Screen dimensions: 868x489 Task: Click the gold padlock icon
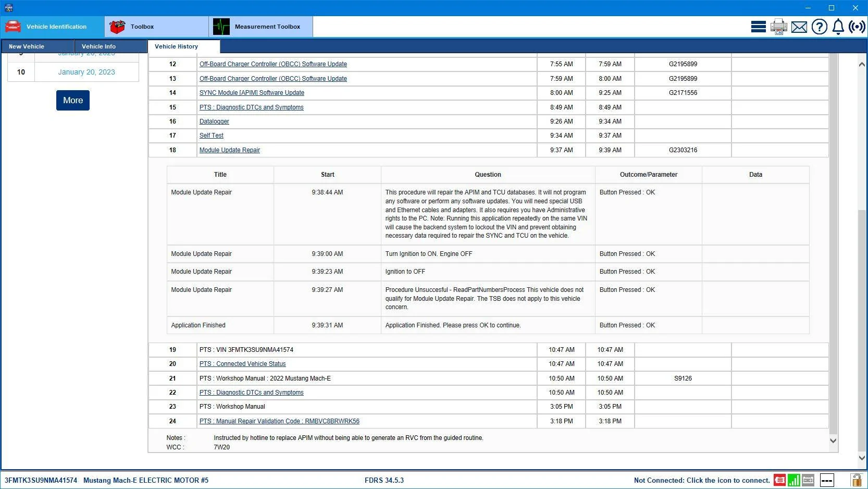pyautogui.click(x=855, y=480)
